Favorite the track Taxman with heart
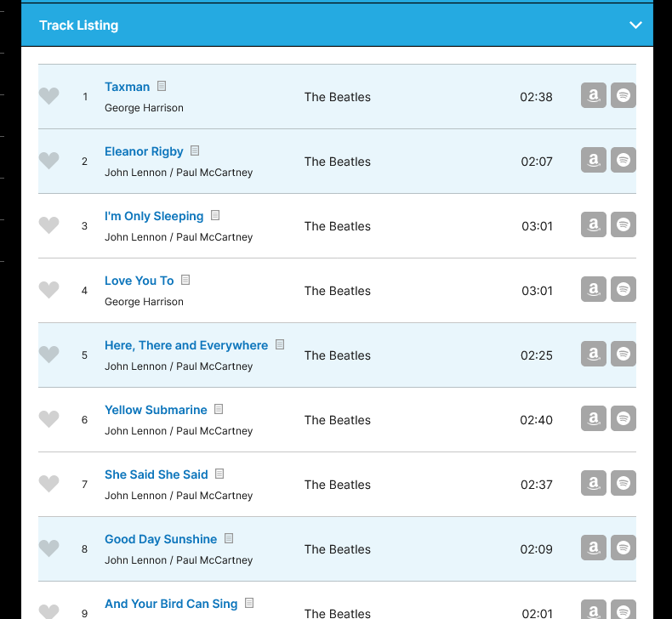The width and height of the screenshot is (672, 619). click(x=49, y=97)
